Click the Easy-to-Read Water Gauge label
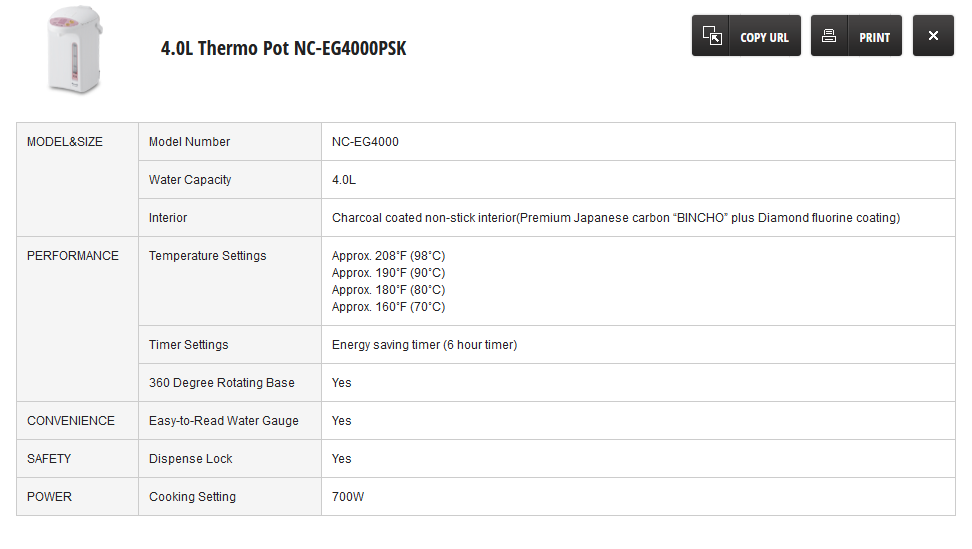The height and width of the screenshot is (549, 972). click(x=223, y=421)
